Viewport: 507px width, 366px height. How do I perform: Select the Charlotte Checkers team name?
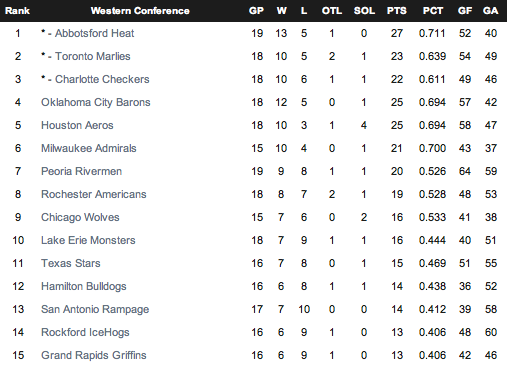pos(102,79)
